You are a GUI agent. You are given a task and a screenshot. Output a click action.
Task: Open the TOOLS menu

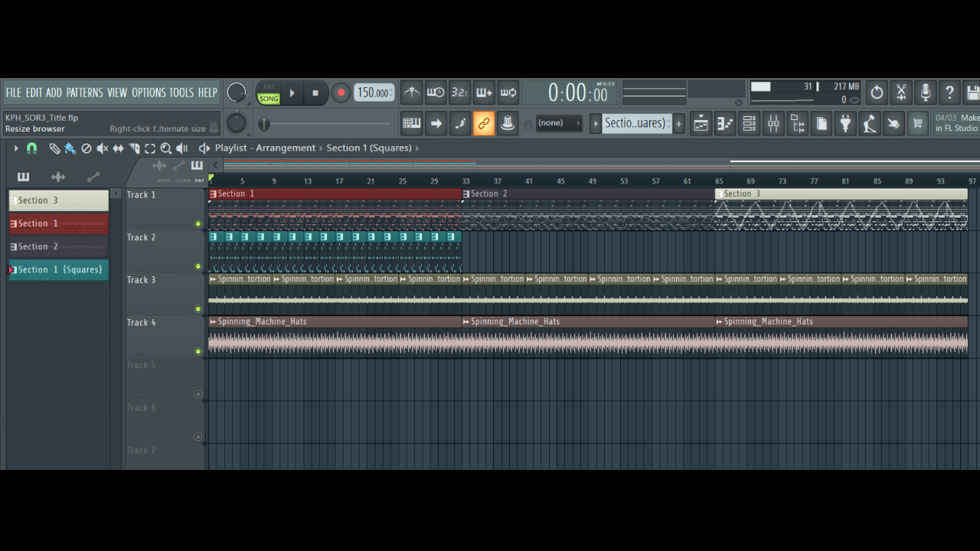(x=181, y=93)
